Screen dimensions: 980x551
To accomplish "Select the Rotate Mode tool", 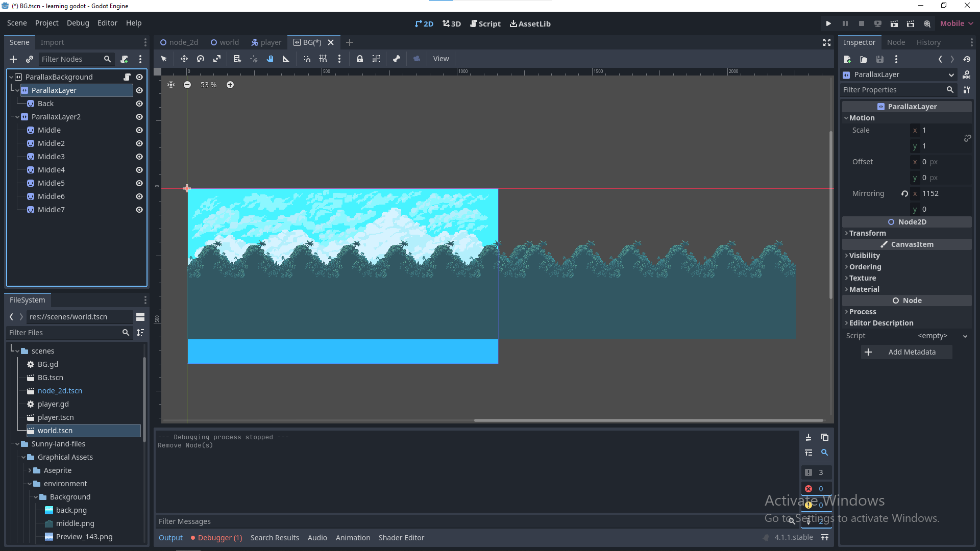I will click(x=200, y=58).
